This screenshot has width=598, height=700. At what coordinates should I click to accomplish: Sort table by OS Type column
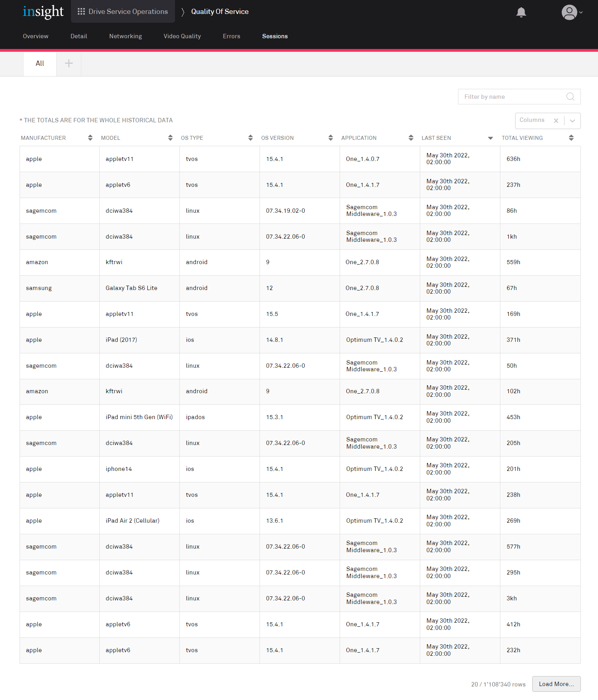pyautogui.click(x=250, y=138)
